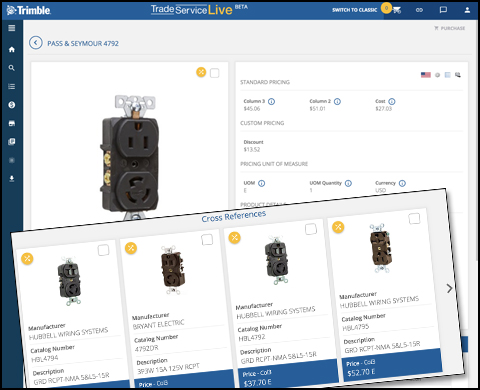Show next cross references with arrow
480x390 pixels.
click(x=449, y=288)
